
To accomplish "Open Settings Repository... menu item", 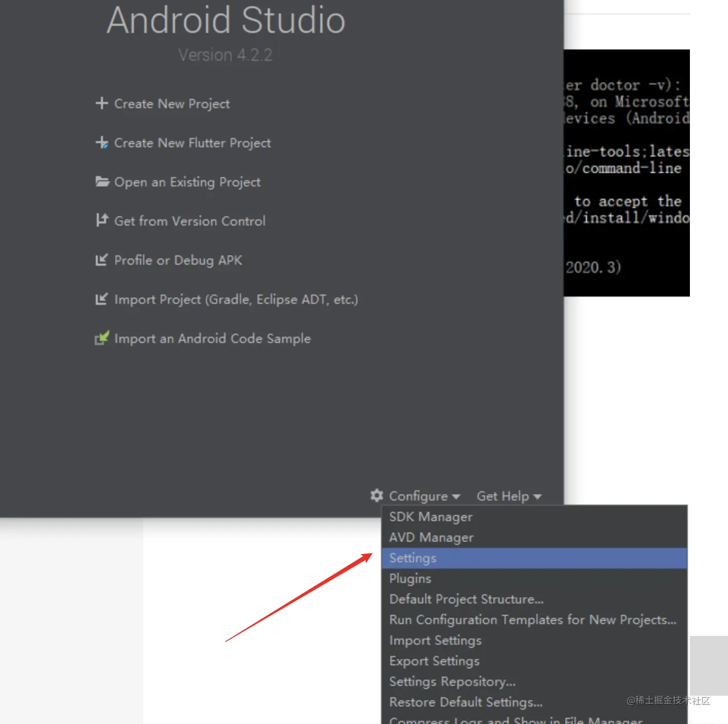I will pos(534,681).
